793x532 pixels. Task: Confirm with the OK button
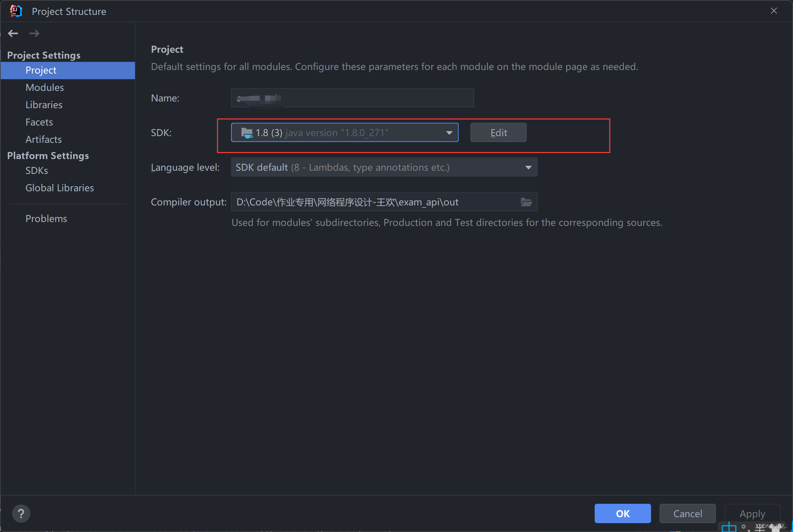622,513
